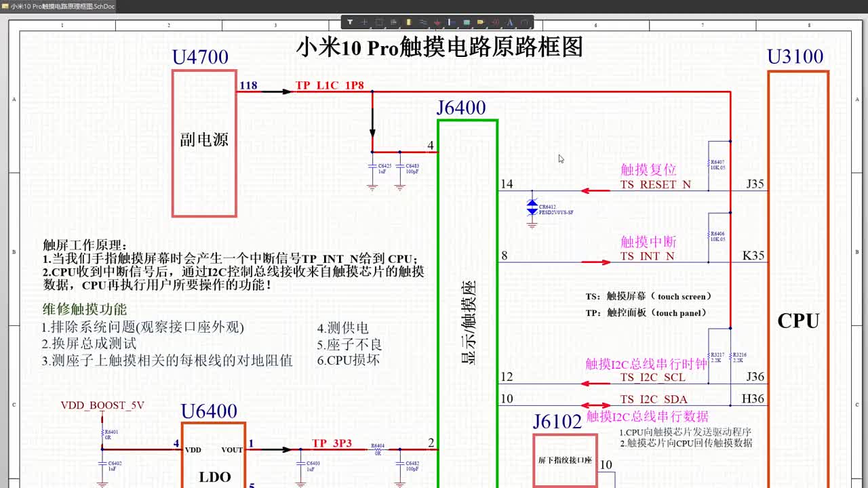868x488 pixels.
Task: Click the 显示/触摸座 vertical label
Action: (x=468, y=323)
